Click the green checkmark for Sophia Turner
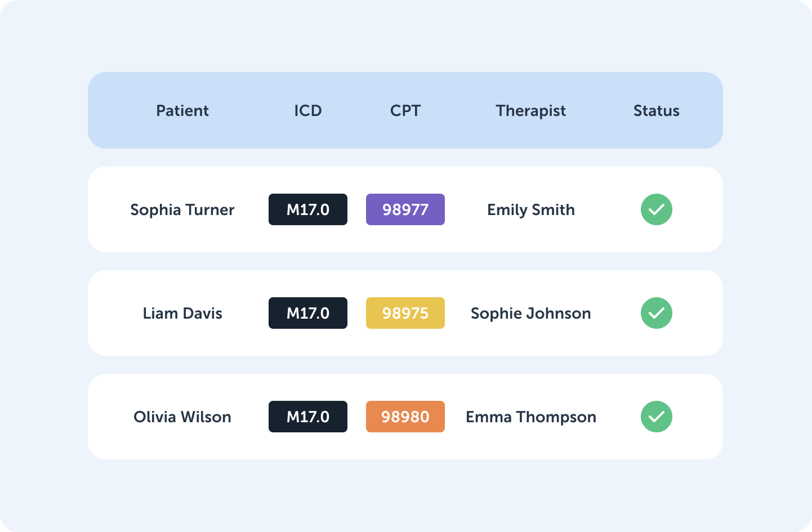This screenshot has height=532, width=812. point(657,209)
